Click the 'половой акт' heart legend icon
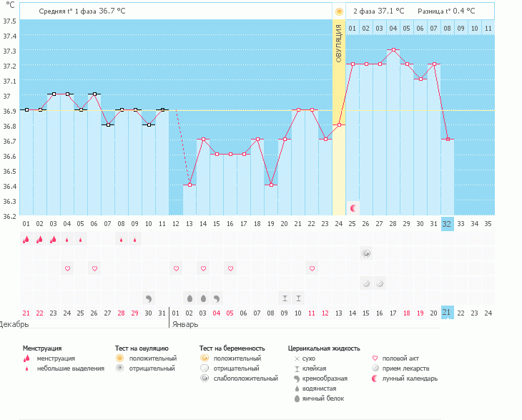The width and height of the screenshot is (522, 420). tap(375, 358)
